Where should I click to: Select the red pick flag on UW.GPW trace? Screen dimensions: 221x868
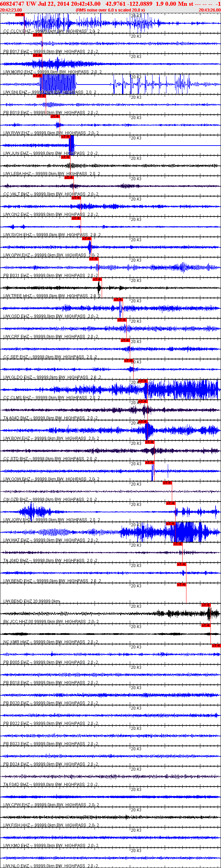coord(86,239)
